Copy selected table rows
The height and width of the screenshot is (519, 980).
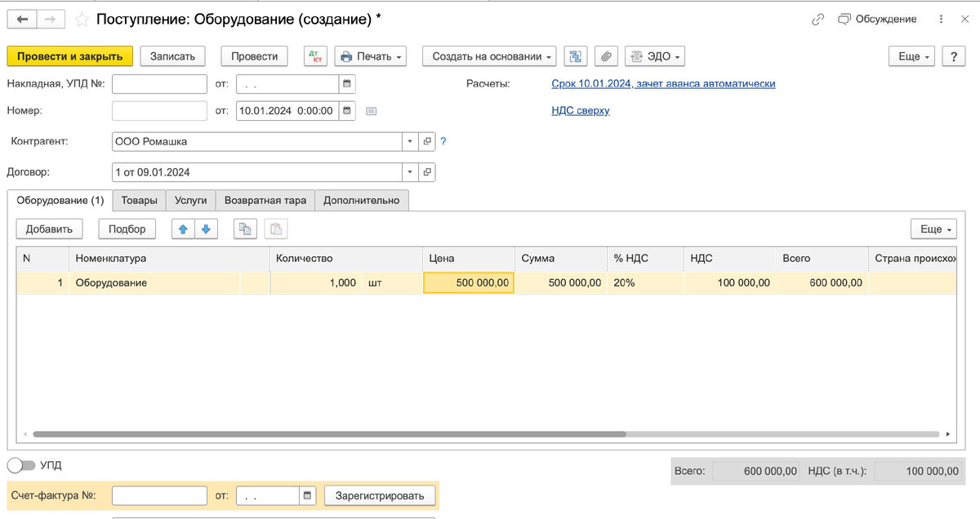(x=245, y=229)
